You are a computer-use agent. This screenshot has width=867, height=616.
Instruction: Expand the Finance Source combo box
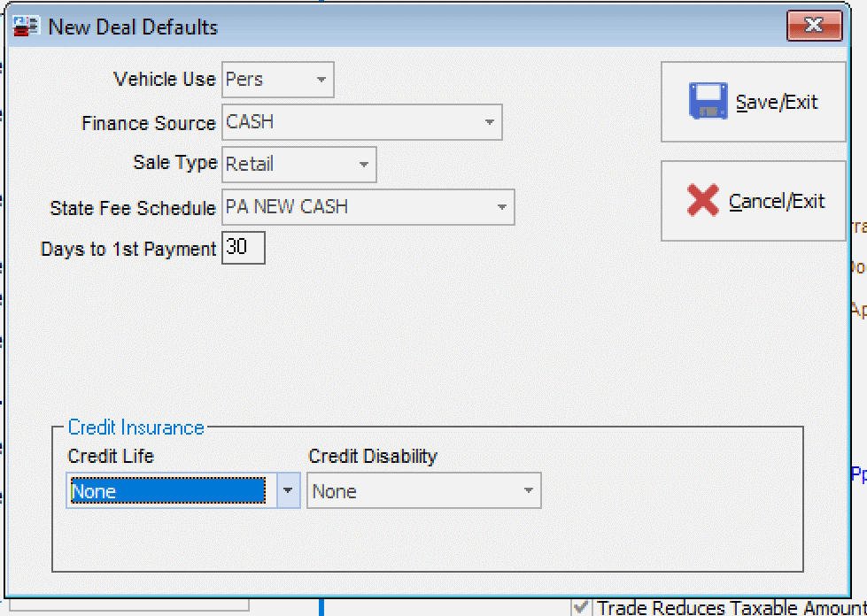tap(489, 122)
